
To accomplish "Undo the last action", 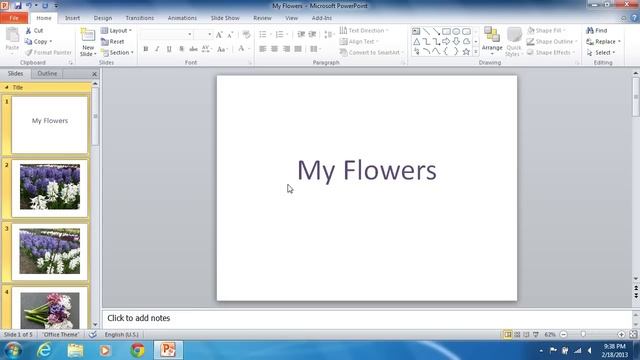I will (x=29, y=6).
